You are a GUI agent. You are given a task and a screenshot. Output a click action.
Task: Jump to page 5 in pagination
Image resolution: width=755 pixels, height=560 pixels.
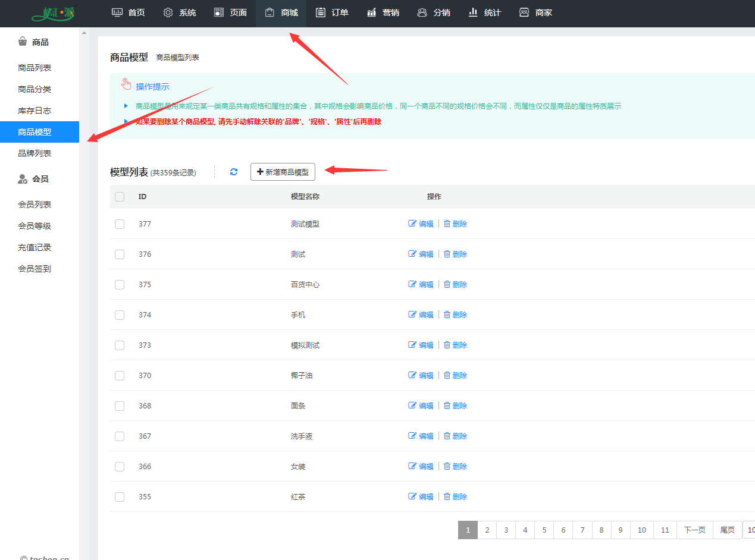(x=544, y=530)
